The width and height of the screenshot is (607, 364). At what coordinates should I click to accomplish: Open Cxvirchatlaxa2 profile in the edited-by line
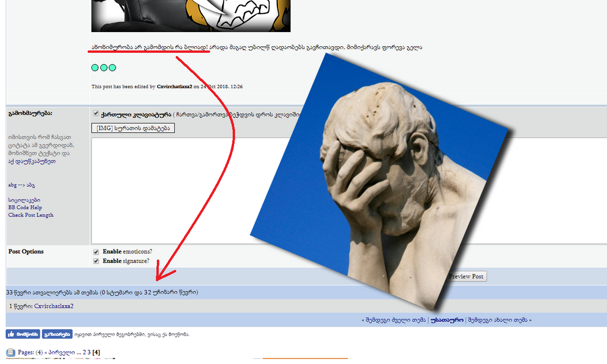pyautogui.click(x=174, y=87)
